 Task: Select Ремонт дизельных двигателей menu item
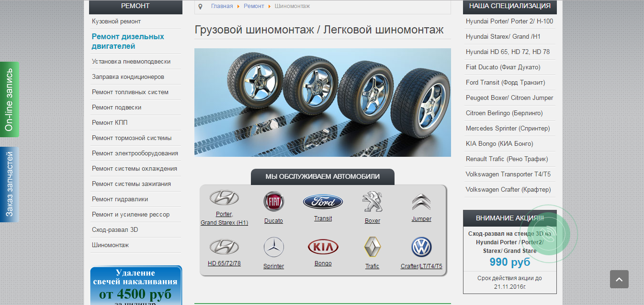tap(136, 42)
